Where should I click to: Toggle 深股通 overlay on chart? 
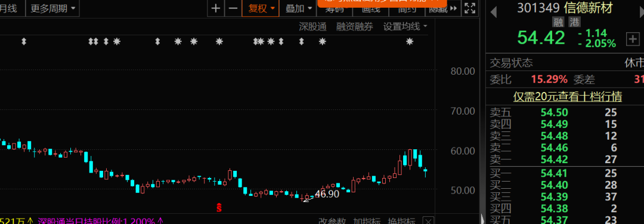[312, 27]
